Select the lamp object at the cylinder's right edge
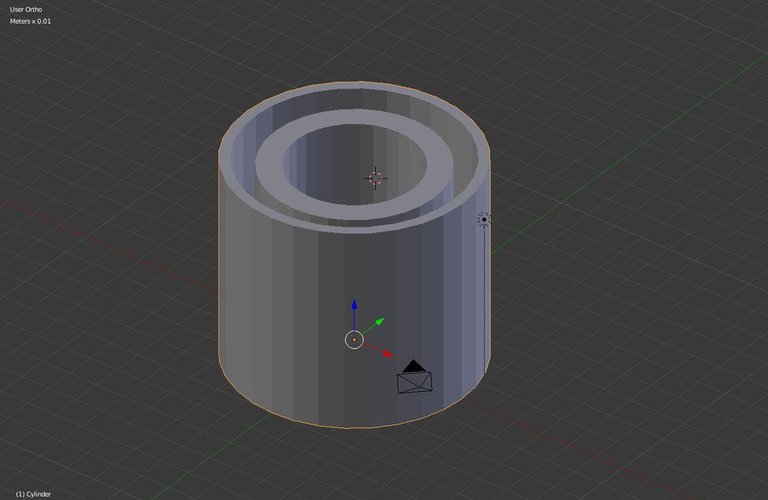The width and height of the screenshot is (768, 500). 484,219
